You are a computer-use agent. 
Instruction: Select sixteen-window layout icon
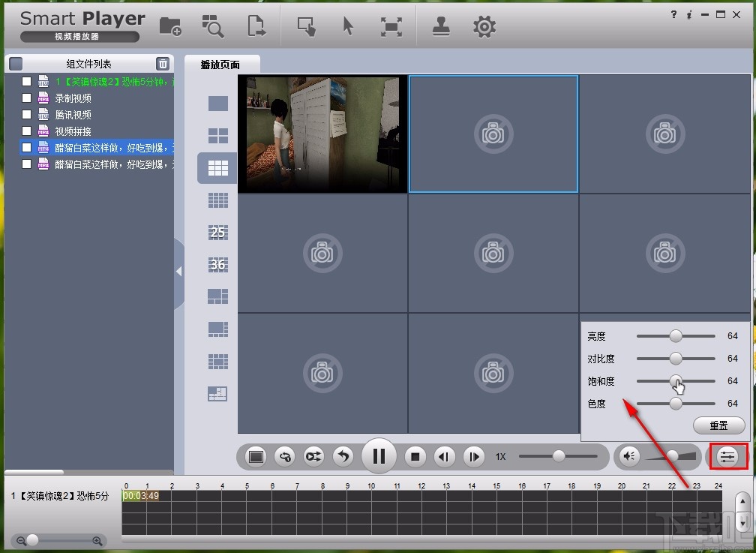point(218,200)
